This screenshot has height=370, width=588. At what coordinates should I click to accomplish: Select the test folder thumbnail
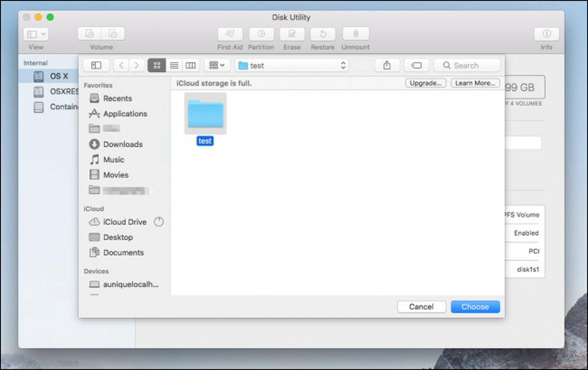(205, 113)
